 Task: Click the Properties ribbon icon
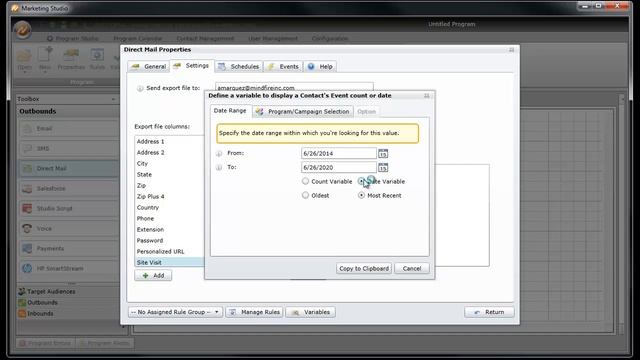[x=71, y=60]
